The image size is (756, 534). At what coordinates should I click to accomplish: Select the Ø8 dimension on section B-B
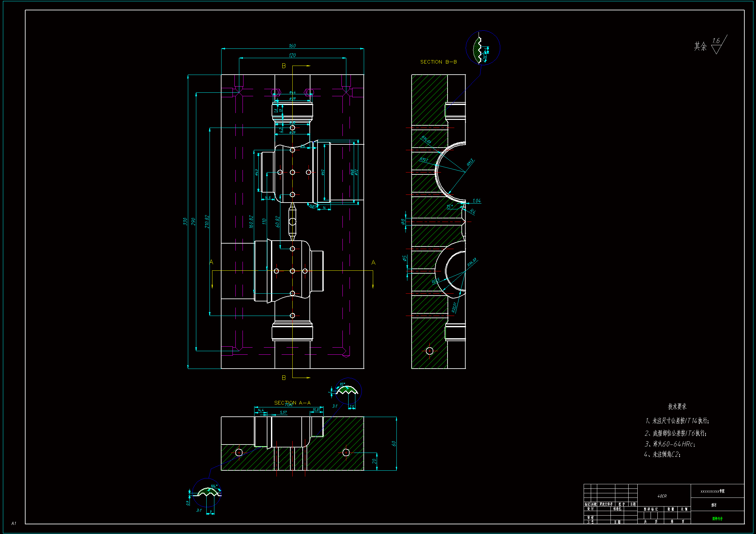coord(403,222)
